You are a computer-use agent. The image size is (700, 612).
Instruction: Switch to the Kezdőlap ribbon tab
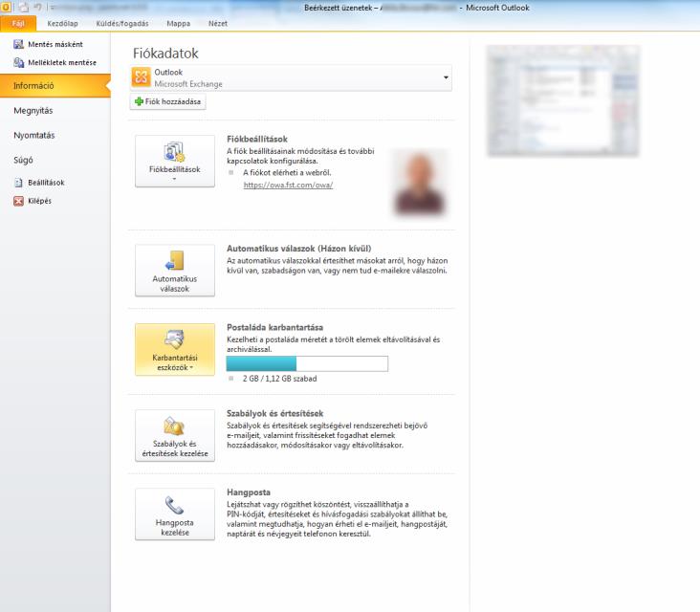62,24
